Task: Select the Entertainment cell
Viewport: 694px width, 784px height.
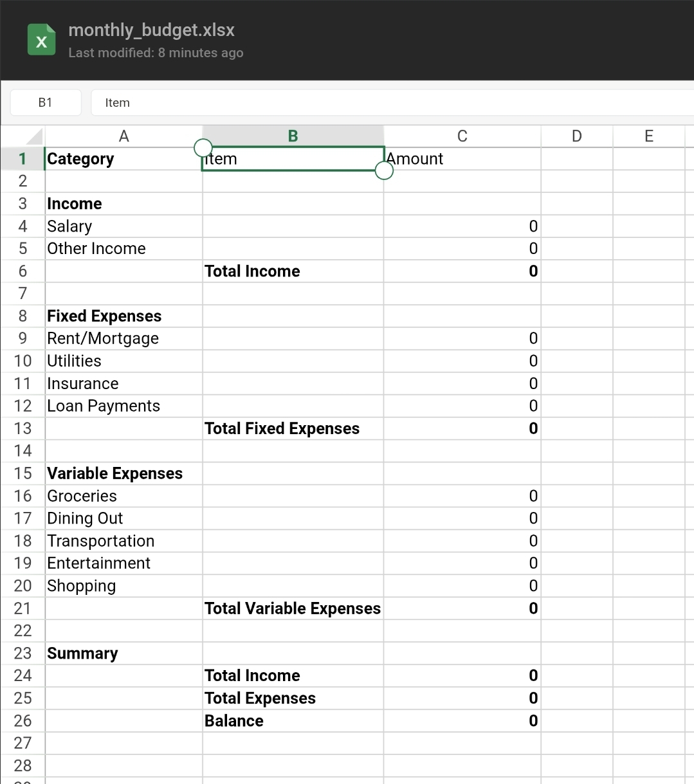Action: point(124,563)
